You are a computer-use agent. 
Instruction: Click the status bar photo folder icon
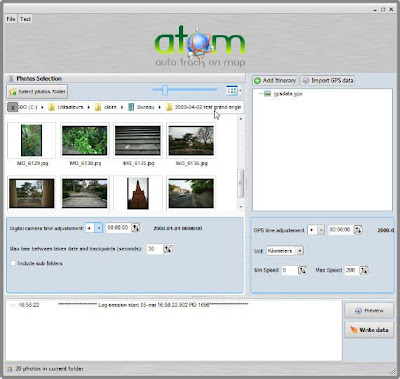[10, 369]
